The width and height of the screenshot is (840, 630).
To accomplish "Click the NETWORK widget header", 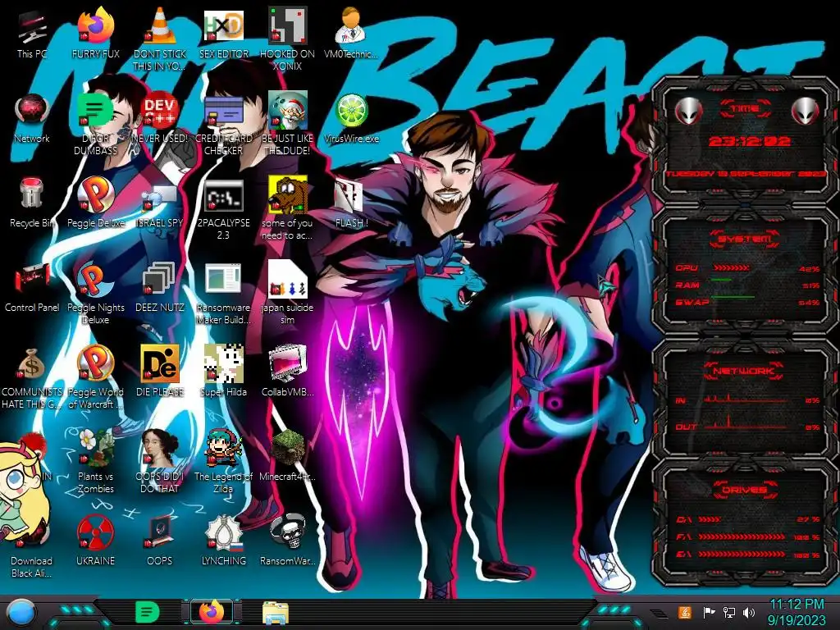I will 745,370.
